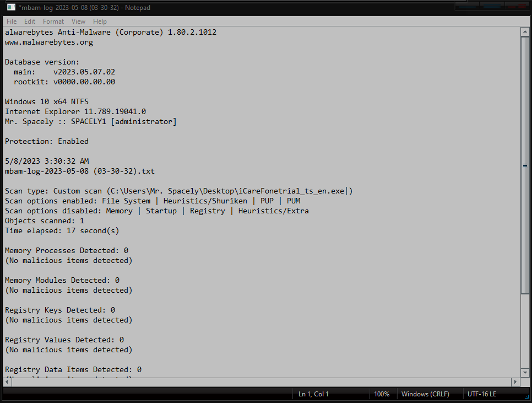Open the Format menu
The width and height of the screenshot is (532, 403).
[x=53, y=22]
